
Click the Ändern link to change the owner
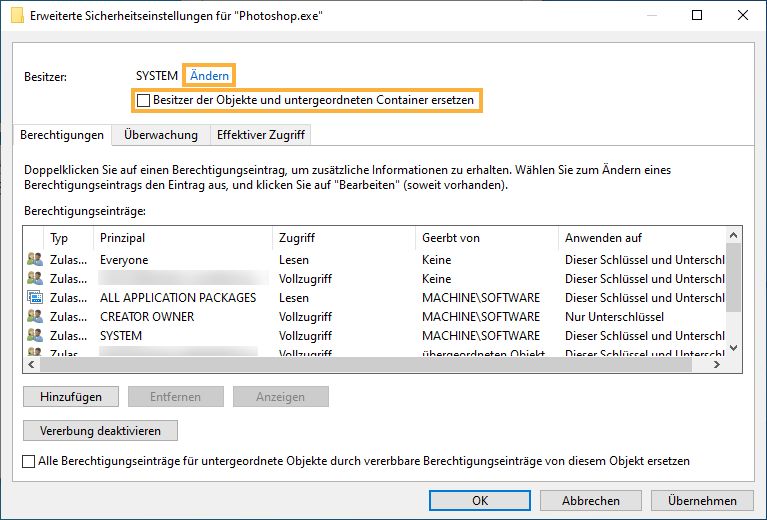click(x=209, y=76)
